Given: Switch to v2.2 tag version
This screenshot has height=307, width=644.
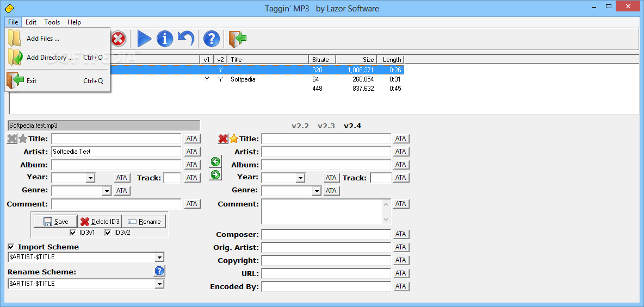Looking at the screenshot, I should [300, 126].
